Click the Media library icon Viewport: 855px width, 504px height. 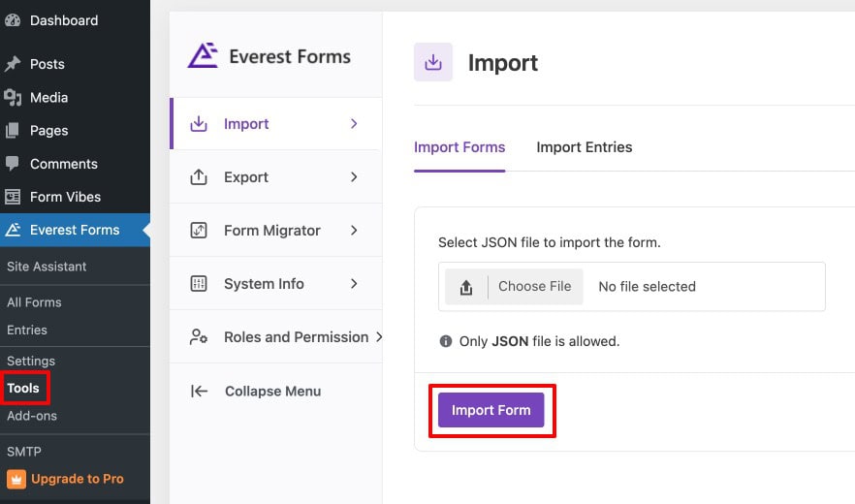click(13, 98)
